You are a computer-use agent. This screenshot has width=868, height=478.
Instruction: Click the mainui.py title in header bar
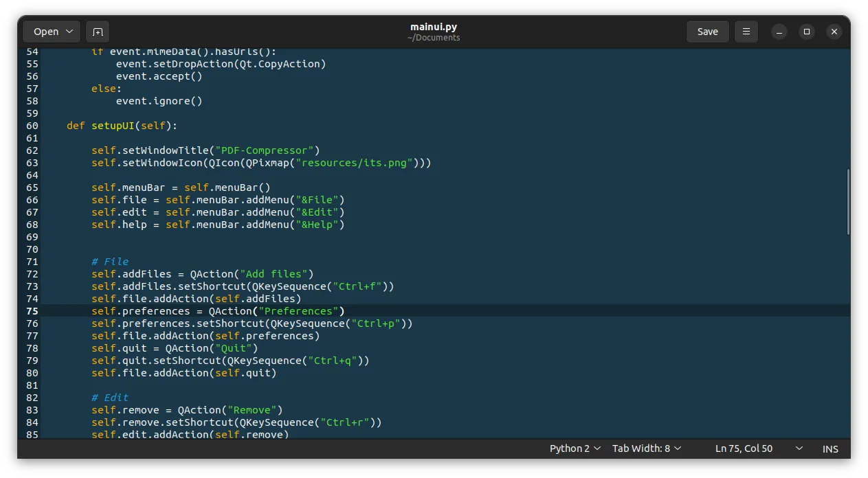(433, 27)
